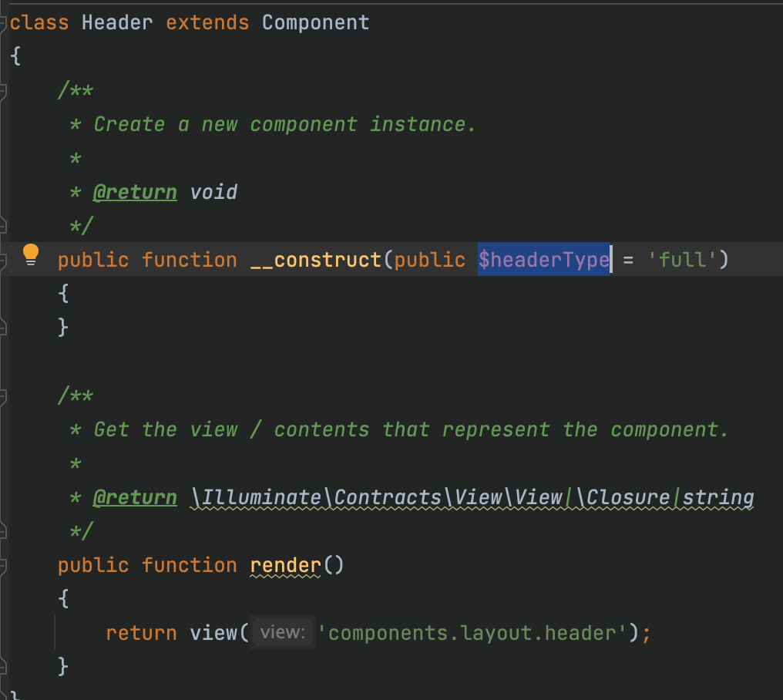Click the 'public' keyword before $headerType
The width and height of the screenshot is (783, 700).
[x=430, y=260]
